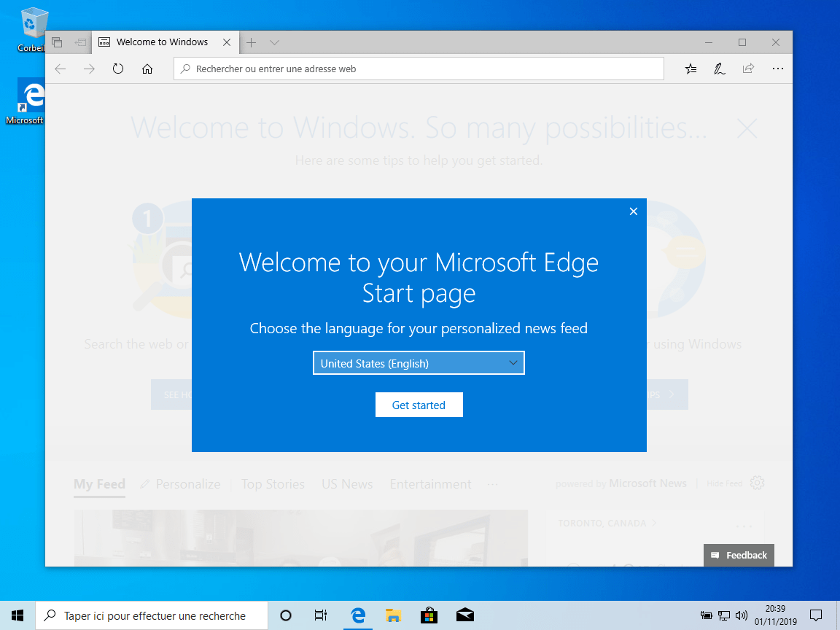Open the Favorites hub star icon
Screen dimensions: 840x630
(x=691, y=69)
